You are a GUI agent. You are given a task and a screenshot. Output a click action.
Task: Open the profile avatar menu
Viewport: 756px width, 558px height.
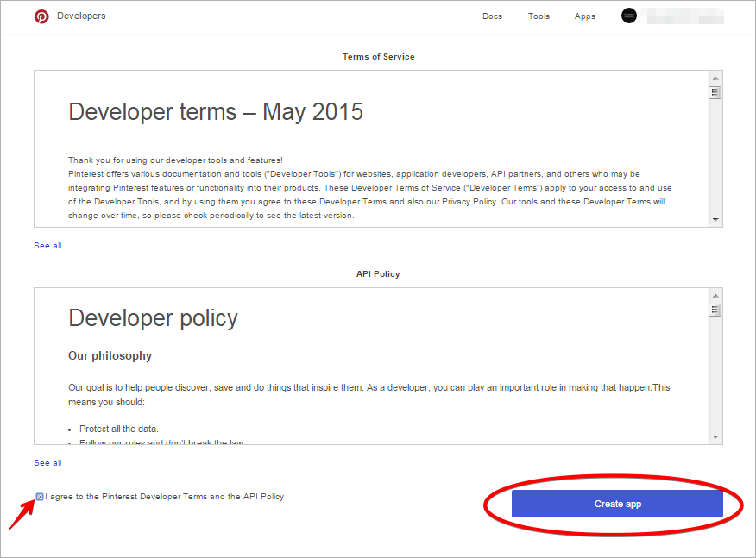tap(629, 16)
